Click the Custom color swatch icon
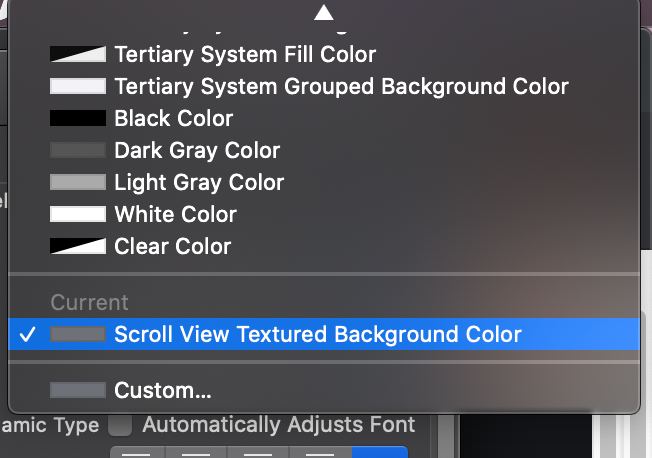 tap(78, 390)
